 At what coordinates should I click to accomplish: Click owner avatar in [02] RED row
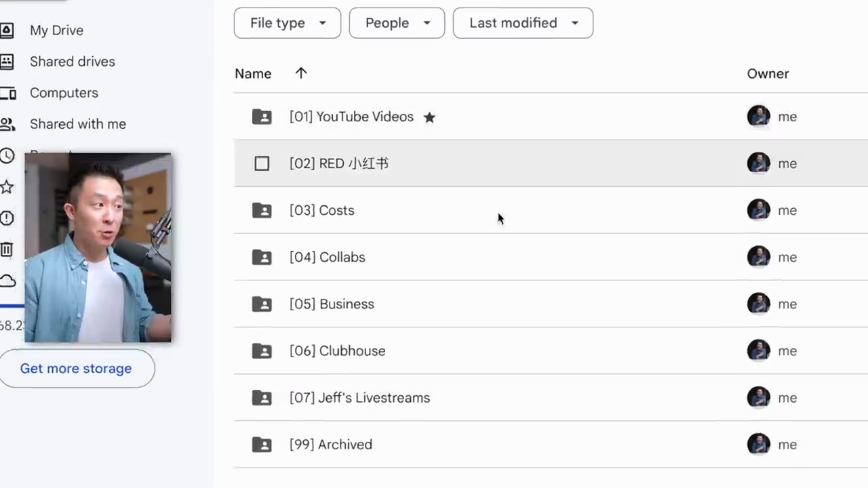[x=758, y=163]
